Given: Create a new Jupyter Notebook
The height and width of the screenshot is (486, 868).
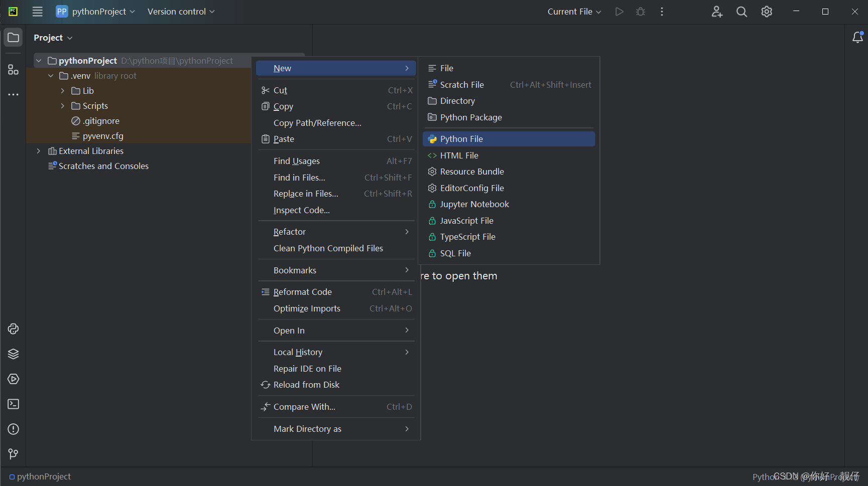Looking at the screenshot, I should 509,204.
